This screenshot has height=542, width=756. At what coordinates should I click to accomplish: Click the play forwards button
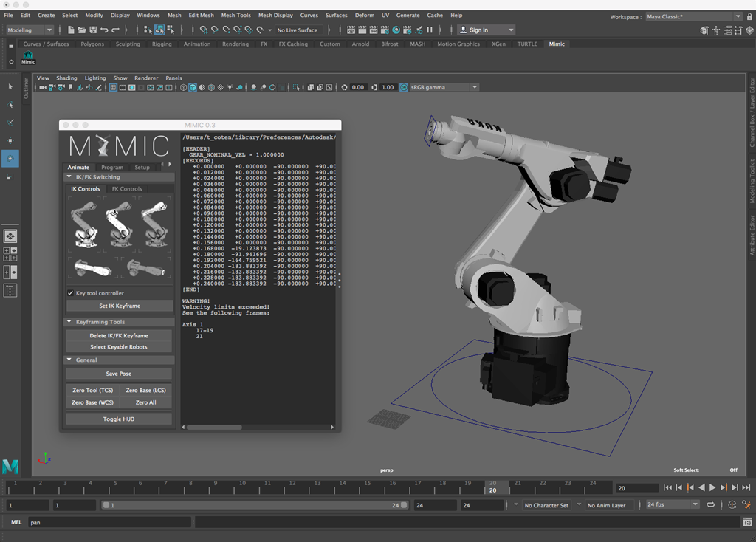[712, 487]
